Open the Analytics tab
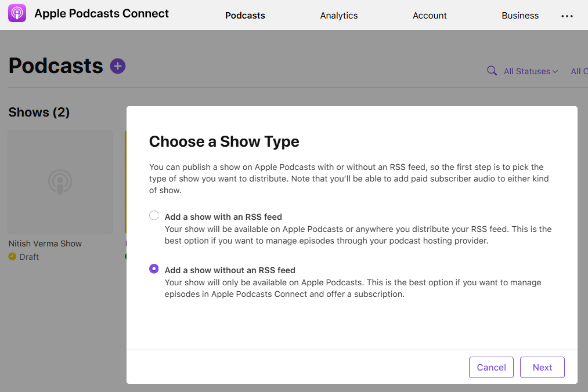 338,15
